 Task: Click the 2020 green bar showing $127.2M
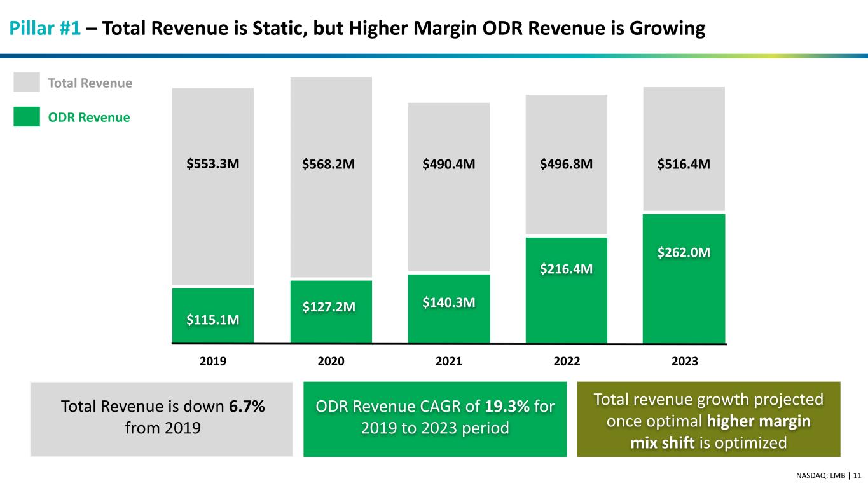(x=331, y=311)
